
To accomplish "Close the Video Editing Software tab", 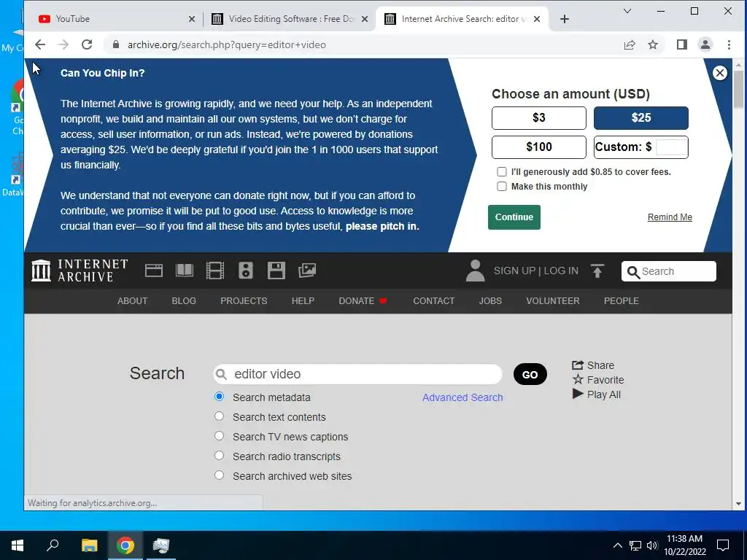I will 365,19.
